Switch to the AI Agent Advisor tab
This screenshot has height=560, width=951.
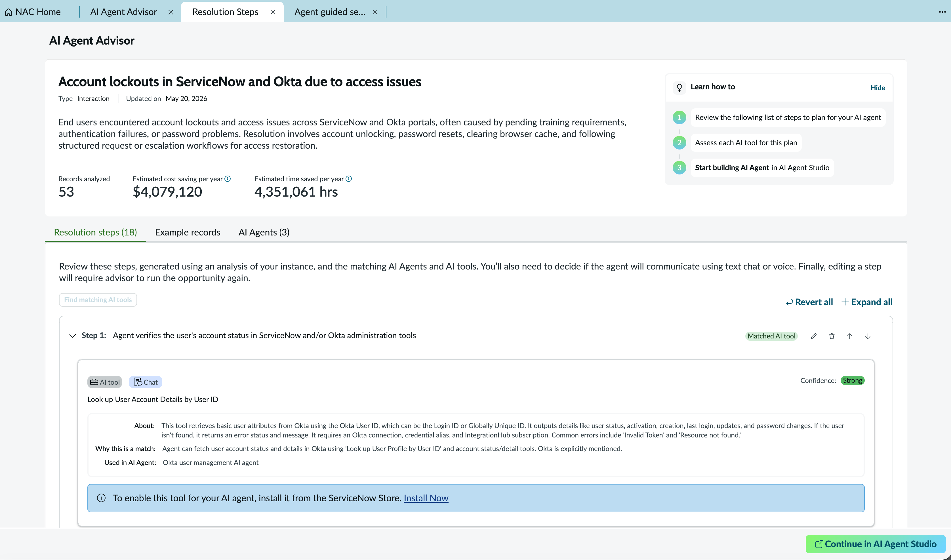tap(123, 12)
